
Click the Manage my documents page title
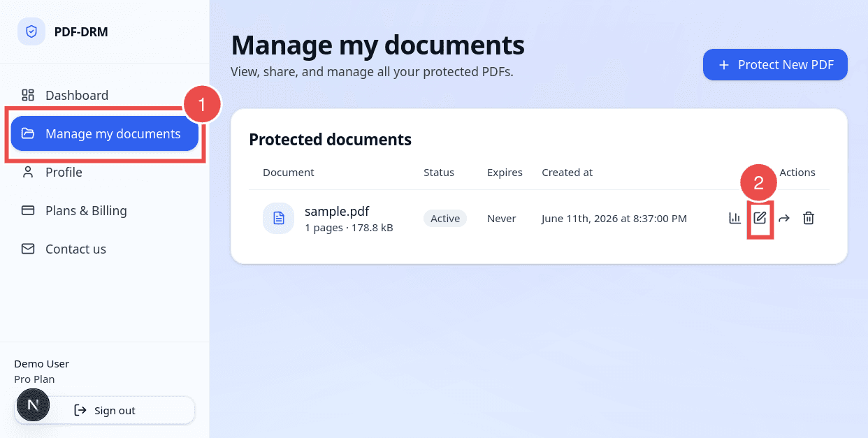pos(377,45)
